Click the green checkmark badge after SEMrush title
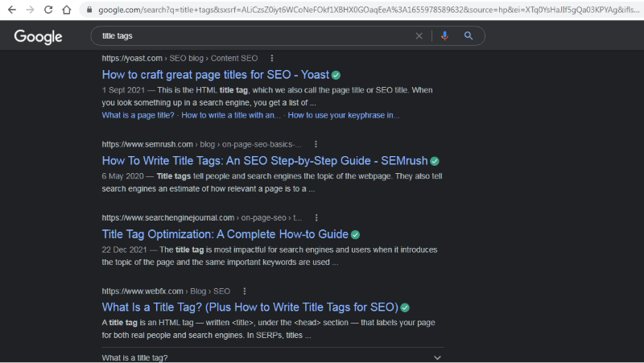The width and height of the screenshot is (644, 363). 435,162
